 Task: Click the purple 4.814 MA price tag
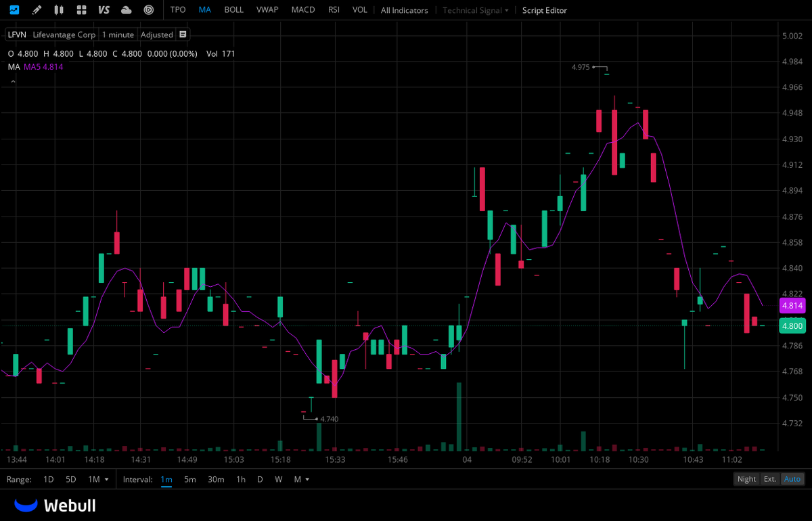click(792, 306)
